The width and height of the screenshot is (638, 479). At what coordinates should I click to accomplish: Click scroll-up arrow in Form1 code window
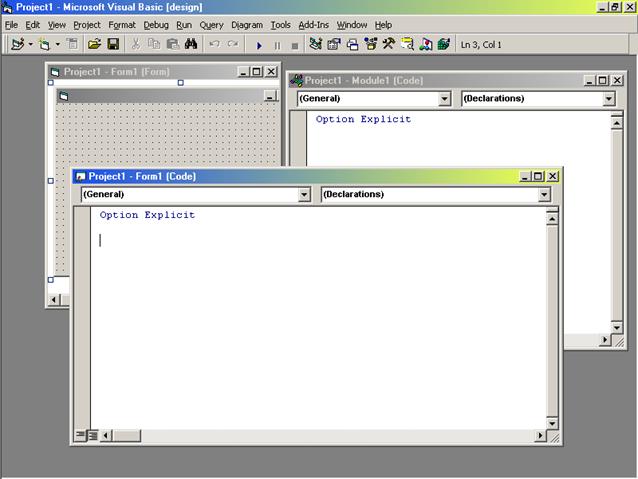click(552, 219)
